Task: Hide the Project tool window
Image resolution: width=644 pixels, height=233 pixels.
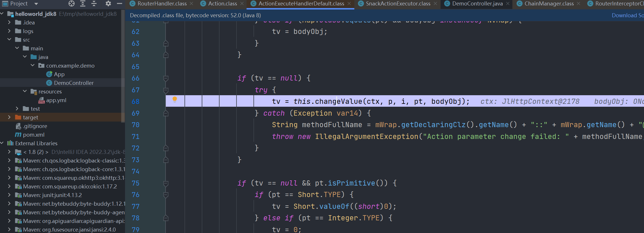Action: 120,3
